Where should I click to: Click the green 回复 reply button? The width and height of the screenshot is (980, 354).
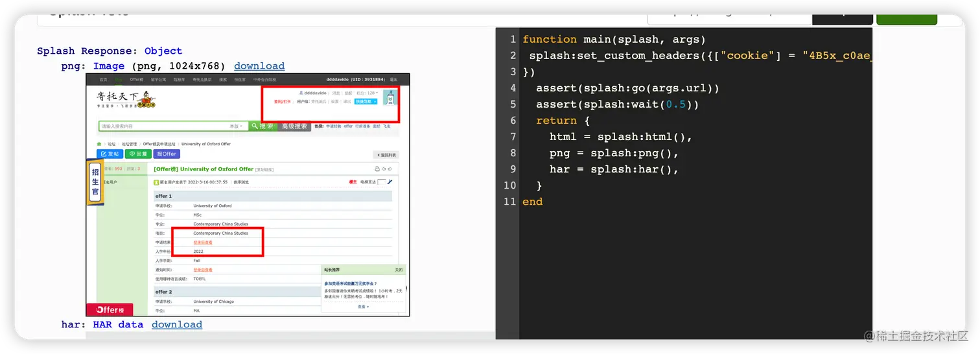click(x=138, y=154)
